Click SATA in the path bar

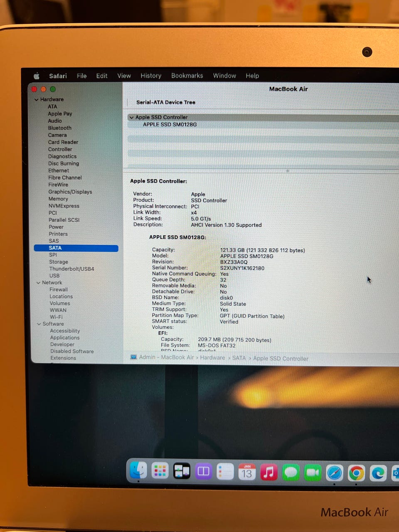[x=239, y=358]
